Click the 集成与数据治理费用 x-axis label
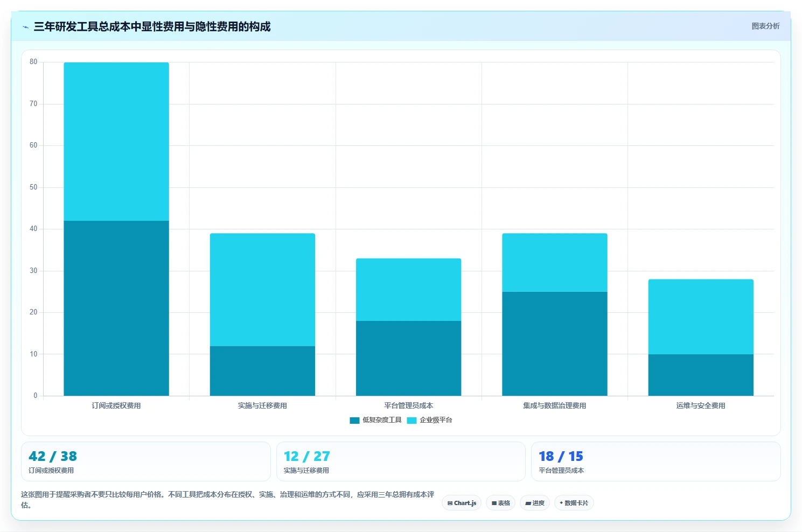This screenshot has width=802, height=532. [555, 406]
